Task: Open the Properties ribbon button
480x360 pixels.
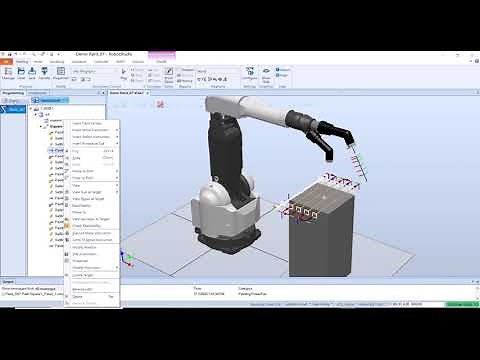Action: click(61, 73)
